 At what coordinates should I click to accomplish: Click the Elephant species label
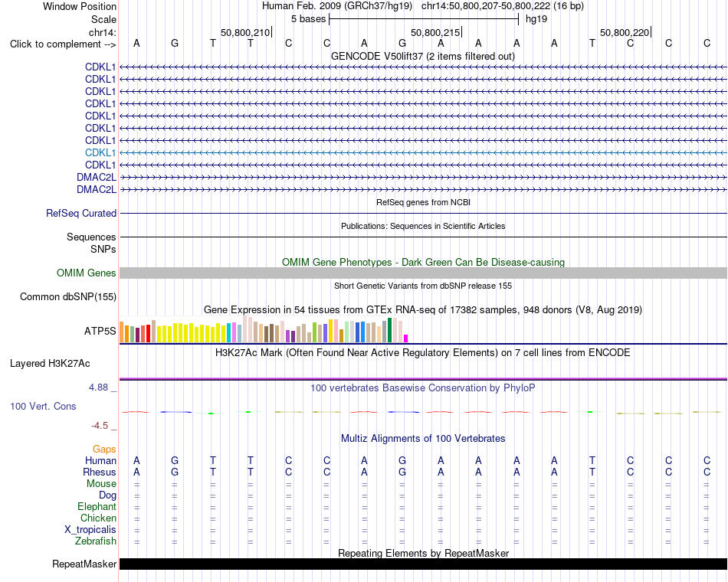(97, 507)
